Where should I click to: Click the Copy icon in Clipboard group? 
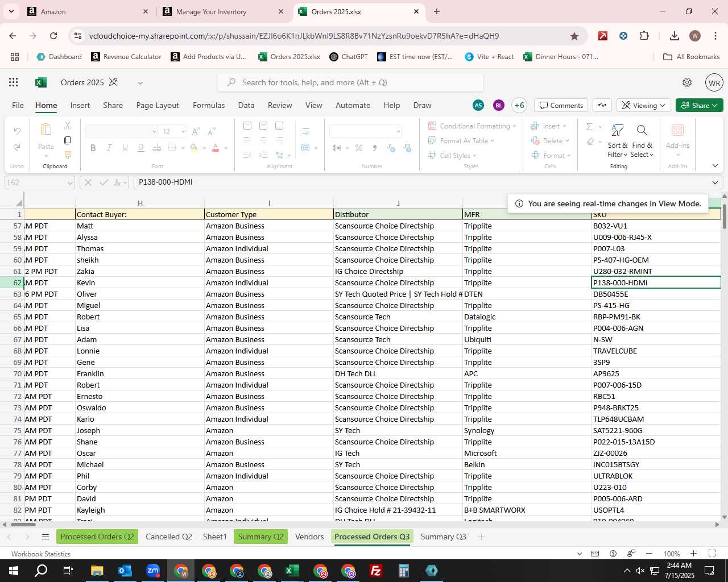coord(68,140)
